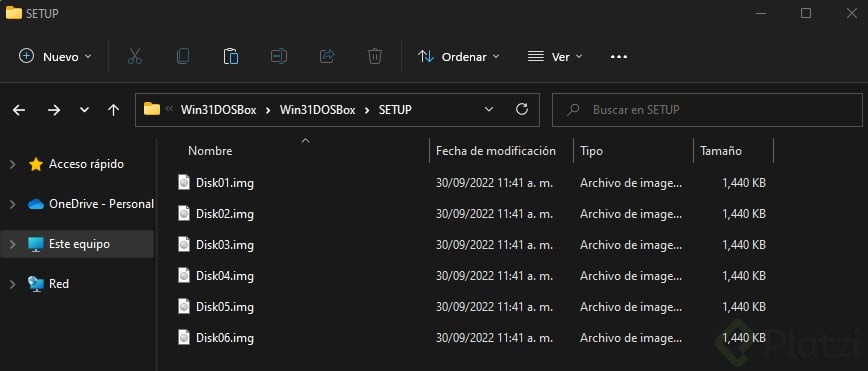This screenshot has width=868, height=371.
Task: Maximize the SETUP window
Action: pos(806,13)
